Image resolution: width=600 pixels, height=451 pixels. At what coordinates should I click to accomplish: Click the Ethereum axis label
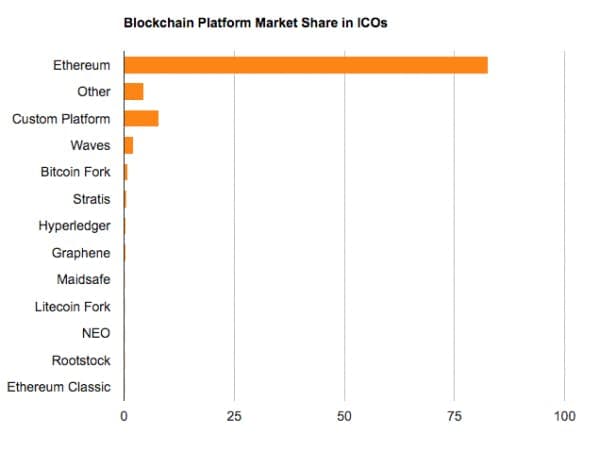(82, 65)
